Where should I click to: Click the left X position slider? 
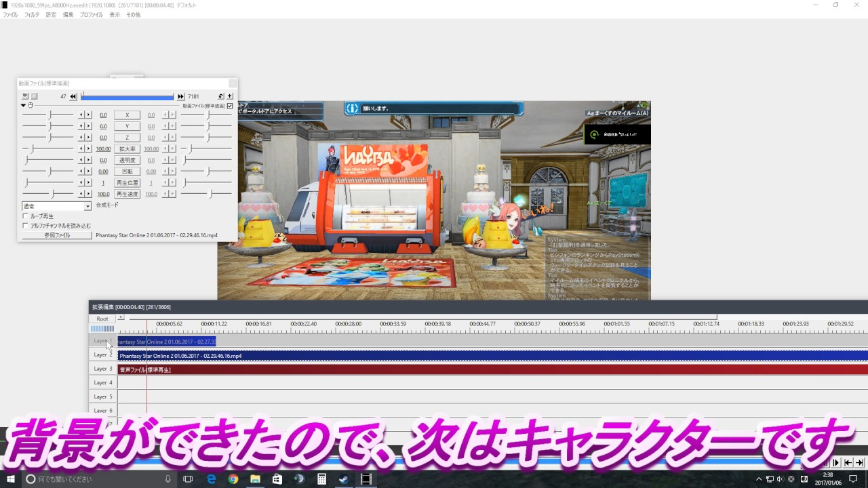(48, 115)
